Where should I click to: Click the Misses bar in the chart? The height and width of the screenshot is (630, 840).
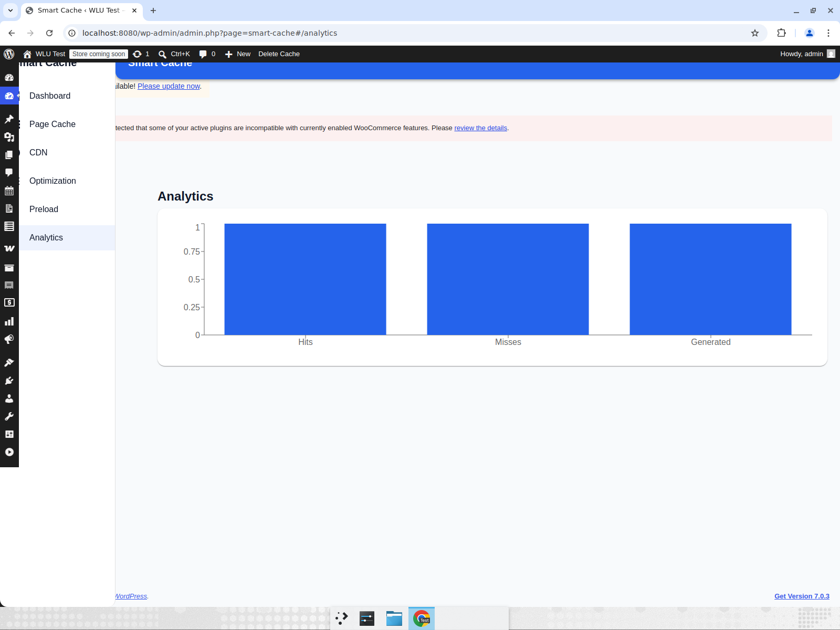point(508,279)
